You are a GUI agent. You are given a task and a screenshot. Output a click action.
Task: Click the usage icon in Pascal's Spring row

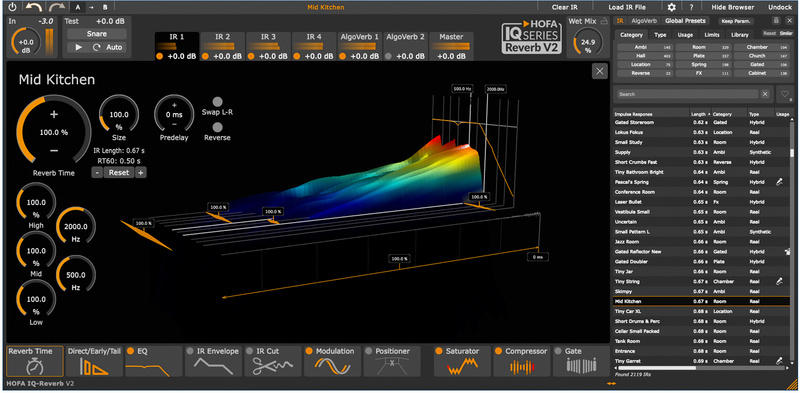[779, 182]
